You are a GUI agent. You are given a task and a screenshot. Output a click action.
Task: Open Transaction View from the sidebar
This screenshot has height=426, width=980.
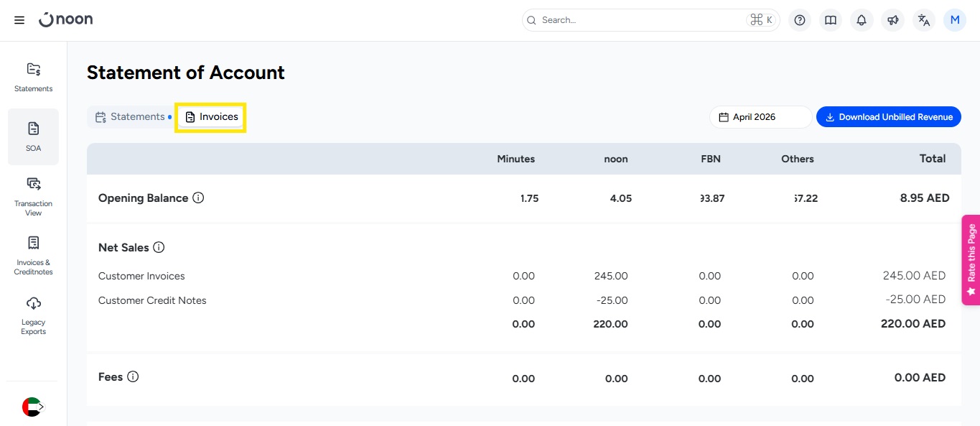tap(33, 196)
